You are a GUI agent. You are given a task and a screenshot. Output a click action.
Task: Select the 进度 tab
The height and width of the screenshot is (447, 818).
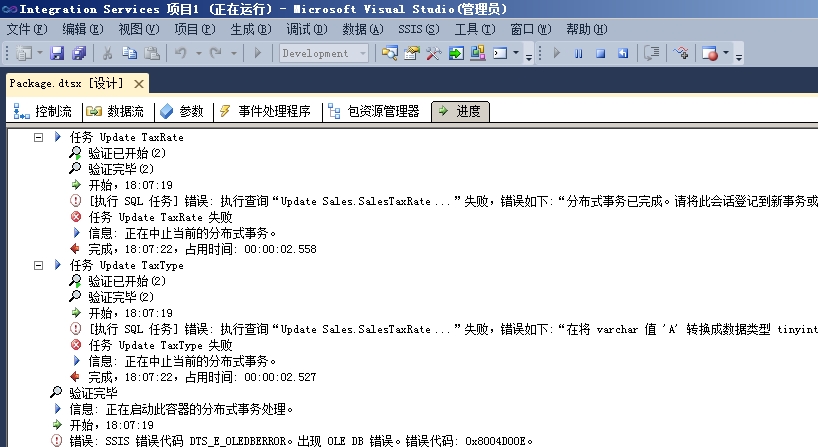(460, 111)
